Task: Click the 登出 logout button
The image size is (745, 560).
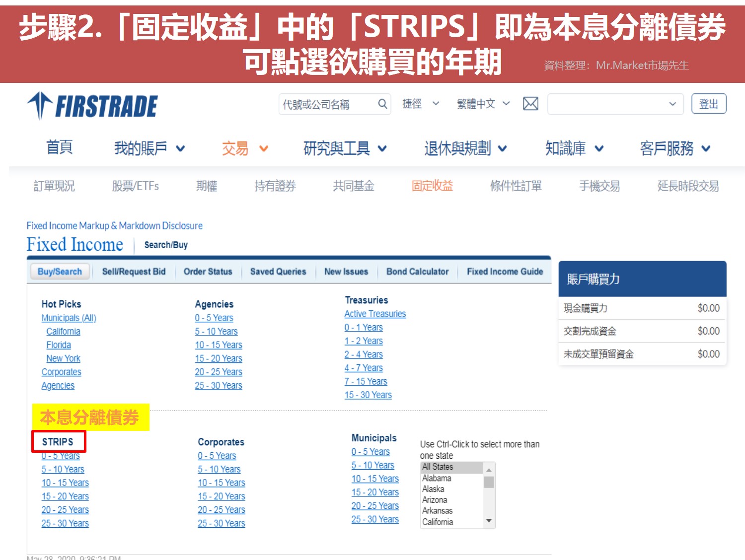Action: pos(709,104)
